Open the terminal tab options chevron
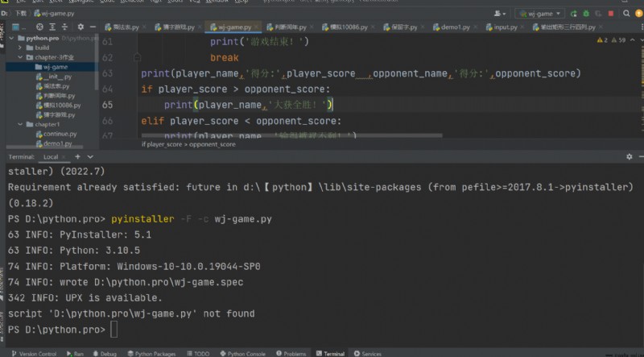 coord(90,156)
